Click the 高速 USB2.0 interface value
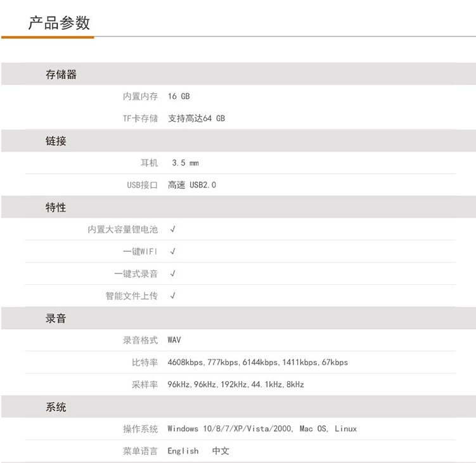 (x=192, y=185)
